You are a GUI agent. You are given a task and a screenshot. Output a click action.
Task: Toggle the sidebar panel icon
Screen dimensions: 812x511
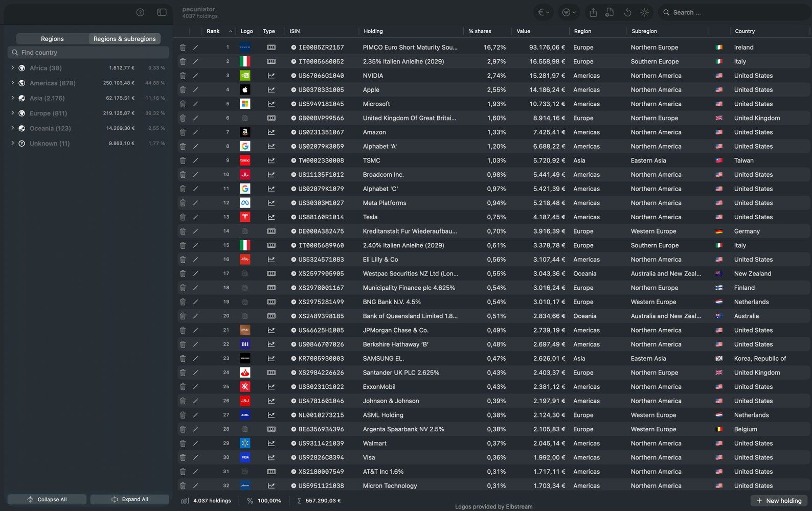(162, 12)
